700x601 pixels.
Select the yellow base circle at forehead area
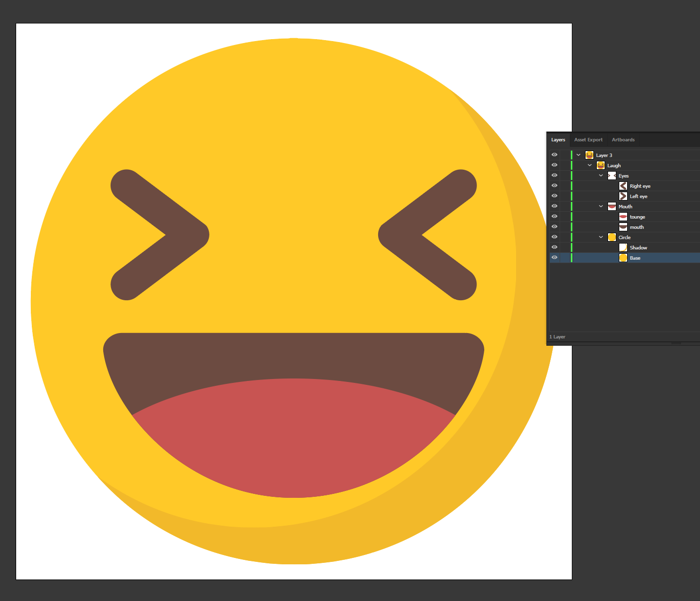[294, 108]
